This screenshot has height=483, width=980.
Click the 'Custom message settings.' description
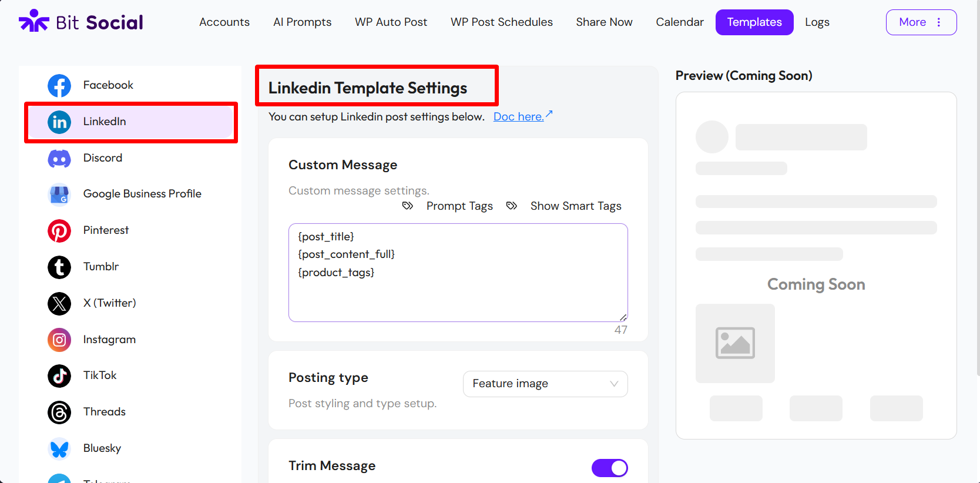(x=359, y=191)
